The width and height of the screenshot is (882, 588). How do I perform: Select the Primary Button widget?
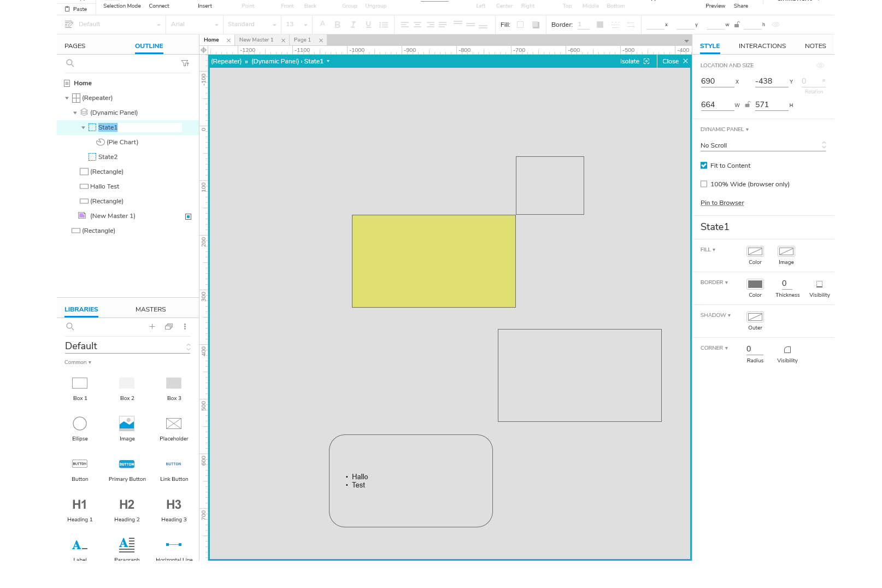click(126, 463)
